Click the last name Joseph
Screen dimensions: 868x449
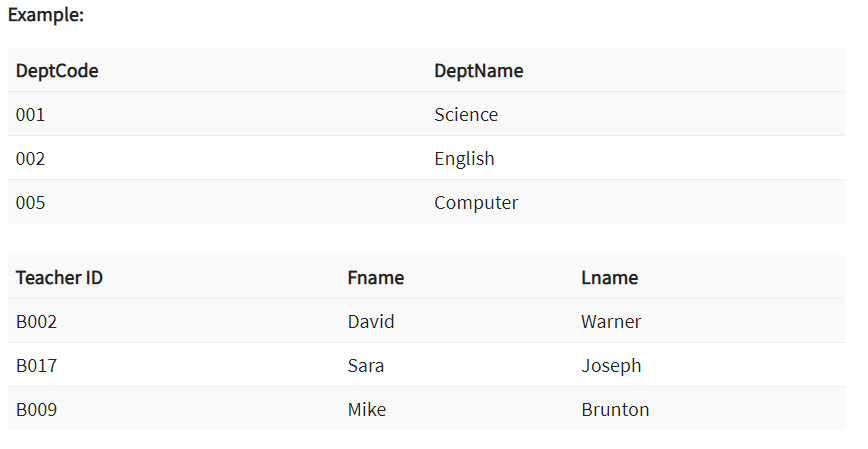click(611, 366)
